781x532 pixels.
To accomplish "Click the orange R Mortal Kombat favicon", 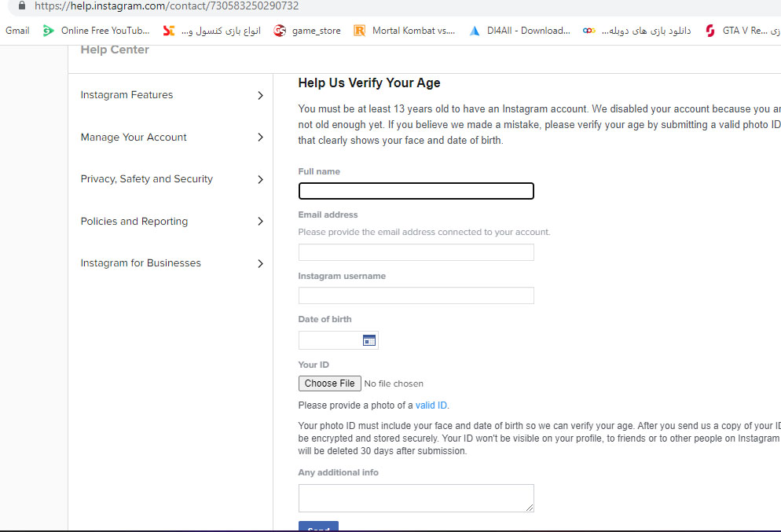I will pyautogui.click(x=359, y=31).
